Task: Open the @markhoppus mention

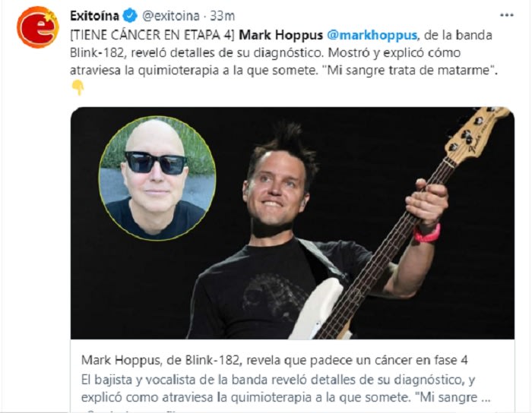Action: [x=373, y=35]
